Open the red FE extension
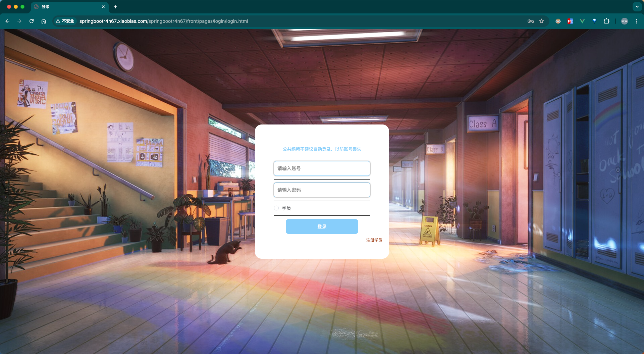 570,21
